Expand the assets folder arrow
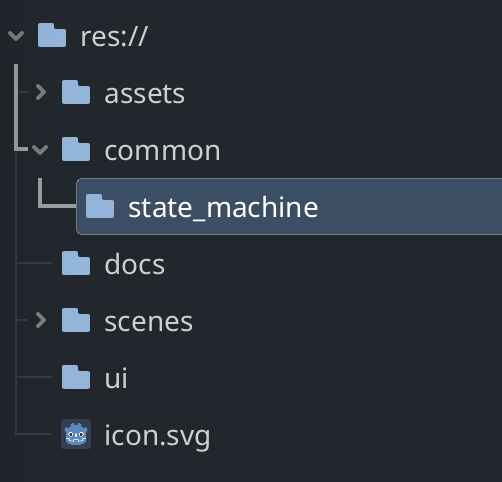The height and width of the screenshot is (482, 502). click(41, 92)
